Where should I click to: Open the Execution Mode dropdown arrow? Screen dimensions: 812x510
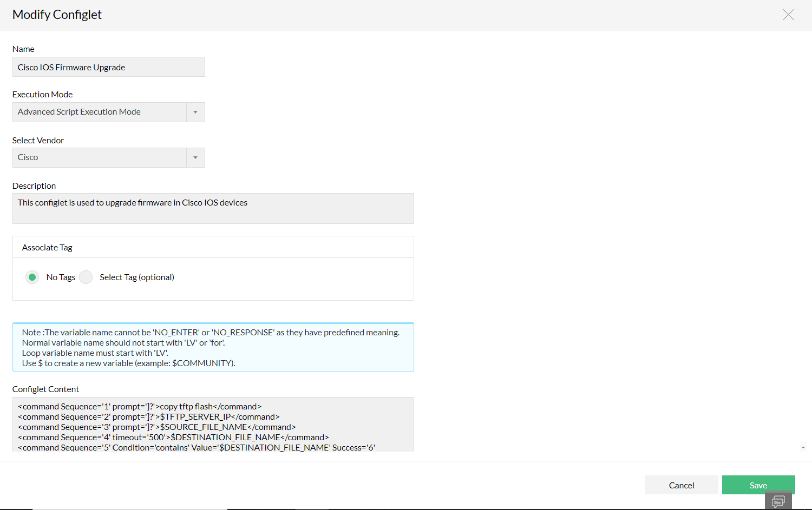coord(195,112)
